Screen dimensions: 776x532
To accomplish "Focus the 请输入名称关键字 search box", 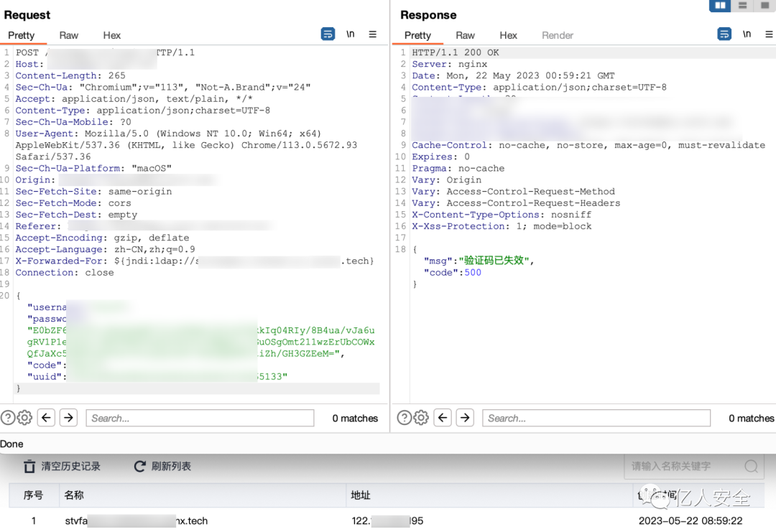I will [693, 466].
